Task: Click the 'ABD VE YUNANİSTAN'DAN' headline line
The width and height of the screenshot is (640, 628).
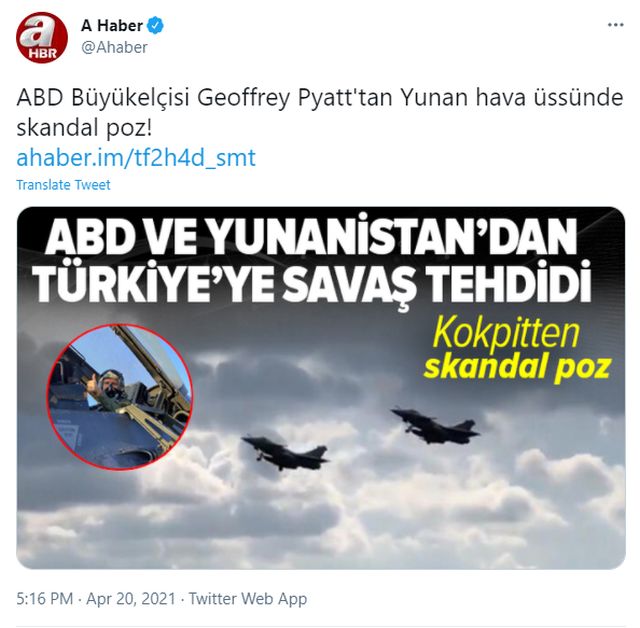Action: coord(311,236)
